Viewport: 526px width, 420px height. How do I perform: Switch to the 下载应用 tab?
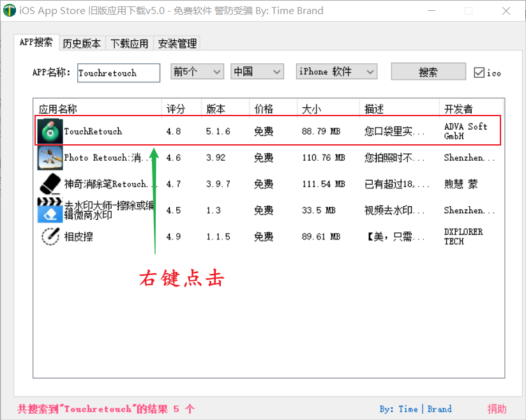click(130, 43)
